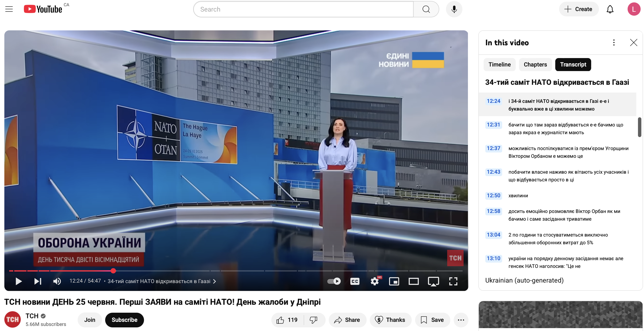Viewport: 644px width, 331px height.
Task: Skip to next video
Action: [x=38, y=281]
